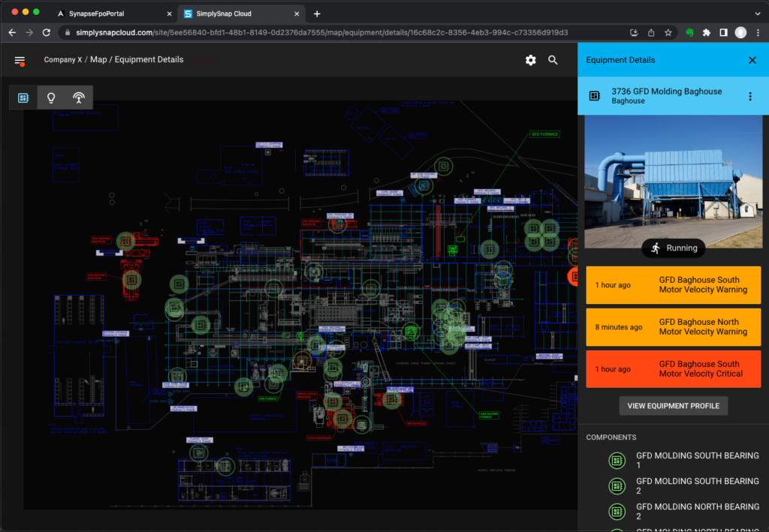Screen dimensions: 769x532
Task: Click the VIEW EQUIPMENT PROFILE button
Action: tap(673, 405)
